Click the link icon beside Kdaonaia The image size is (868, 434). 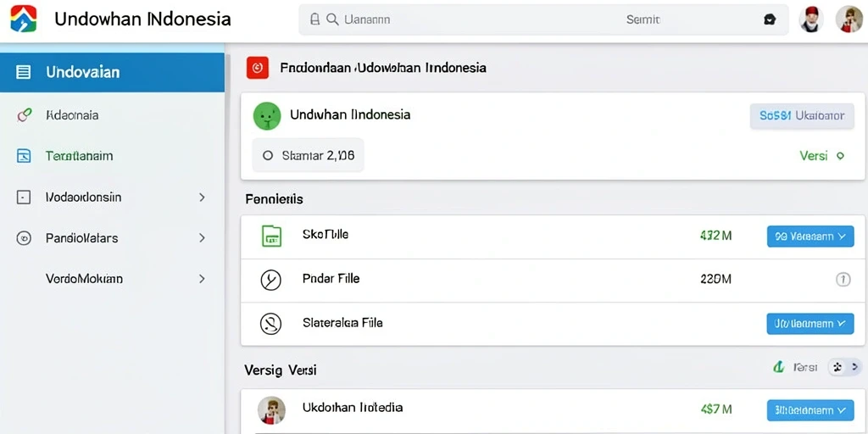(x=24, y=115)
